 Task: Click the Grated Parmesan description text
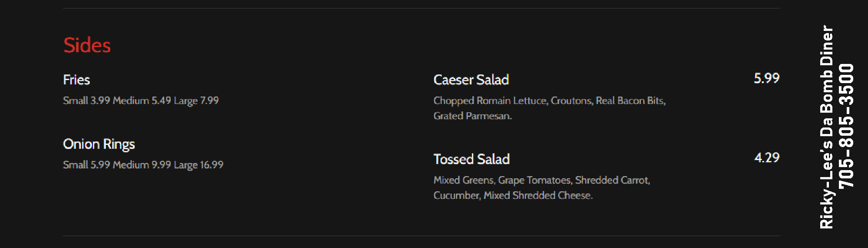coord(473,116)
